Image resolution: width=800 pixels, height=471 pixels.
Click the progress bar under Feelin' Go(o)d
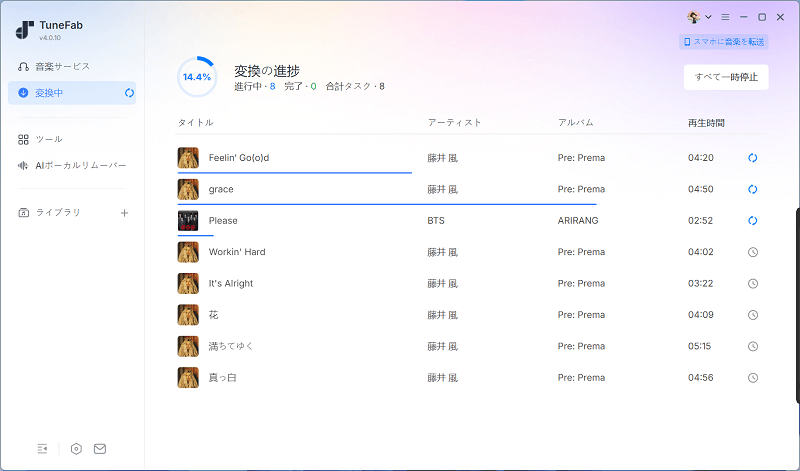[x=294, y=173]
